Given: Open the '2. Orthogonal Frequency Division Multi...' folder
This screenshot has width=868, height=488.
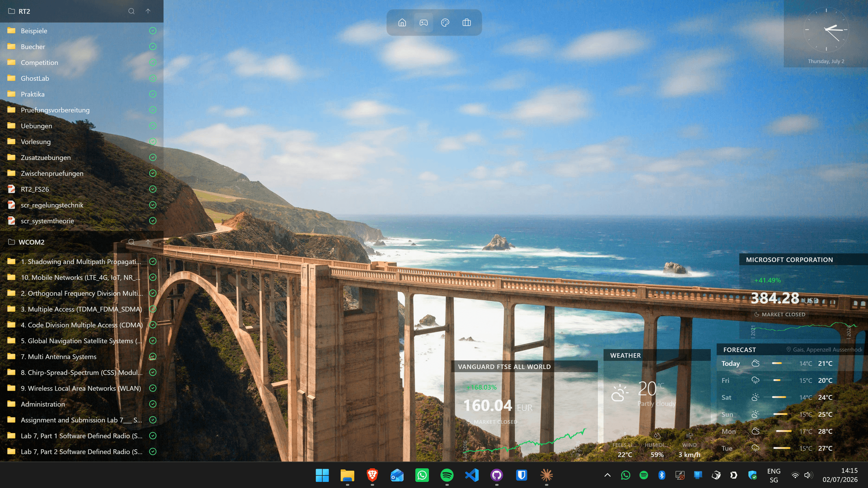Looking at the screenshot, I should pos(82,293).
